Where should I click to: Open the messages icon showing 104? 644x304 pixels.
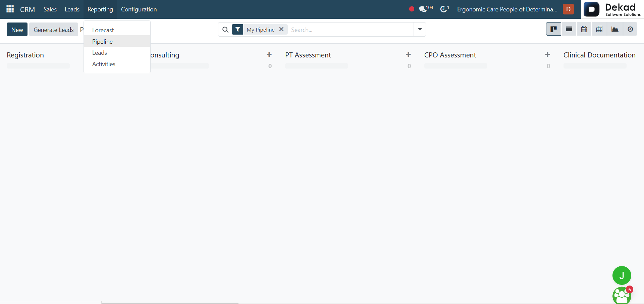(x=426, y=9)
